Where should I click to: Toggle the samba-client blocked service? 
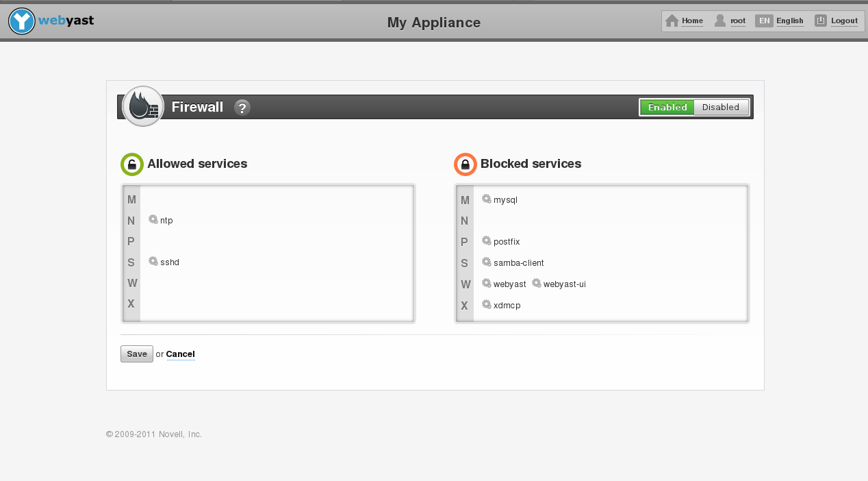518,262
